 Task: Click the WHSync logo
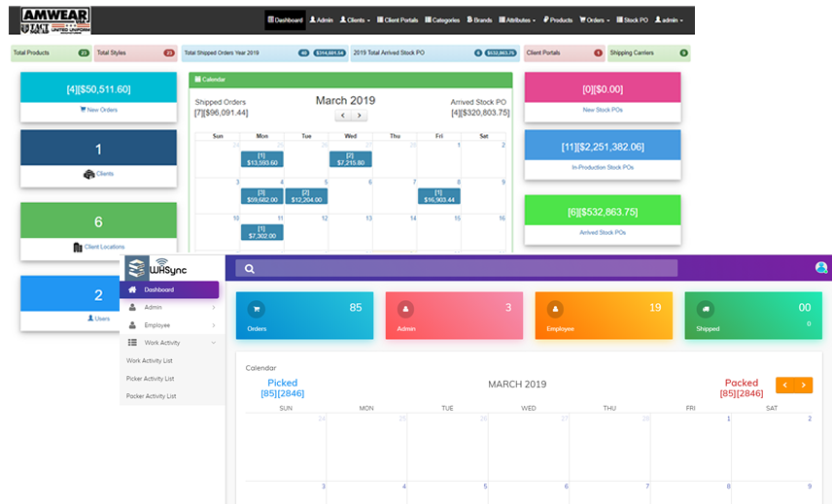click(156, 268)
